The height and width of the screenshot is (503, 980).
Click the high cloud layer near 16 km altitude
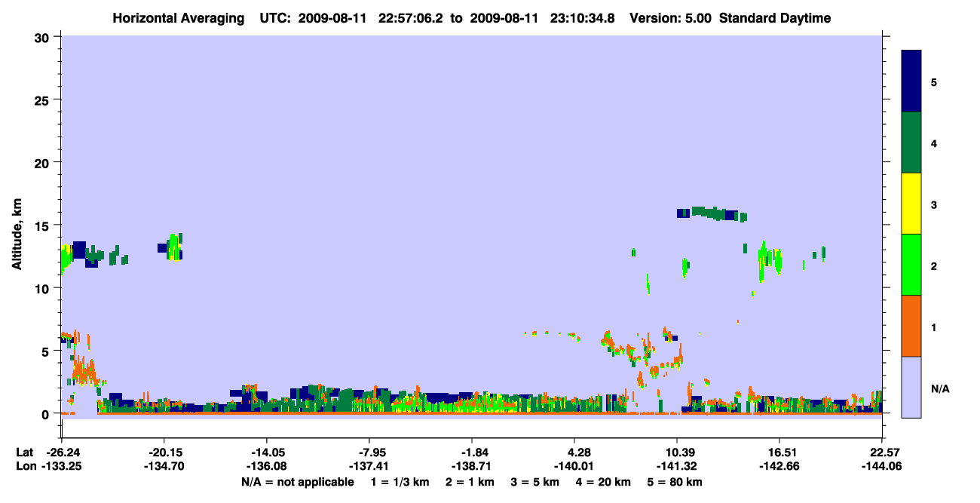[x=712, y=213]
